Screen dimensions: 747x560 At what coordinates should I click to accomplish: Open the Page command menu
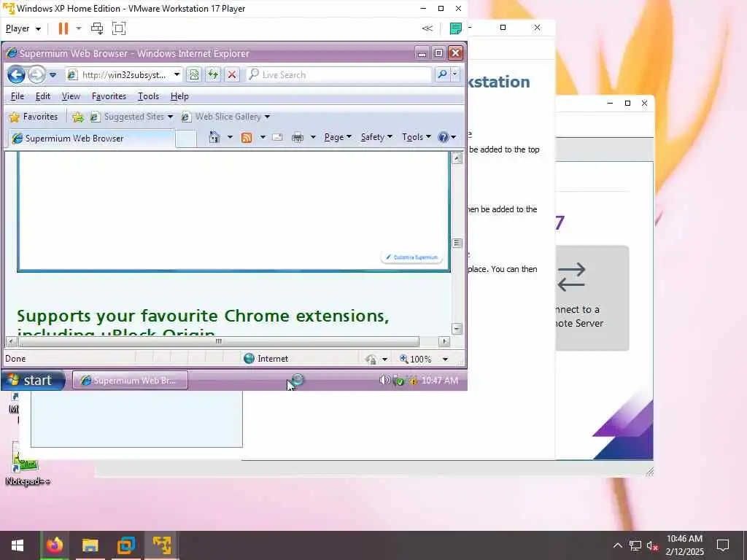[337, 137]
